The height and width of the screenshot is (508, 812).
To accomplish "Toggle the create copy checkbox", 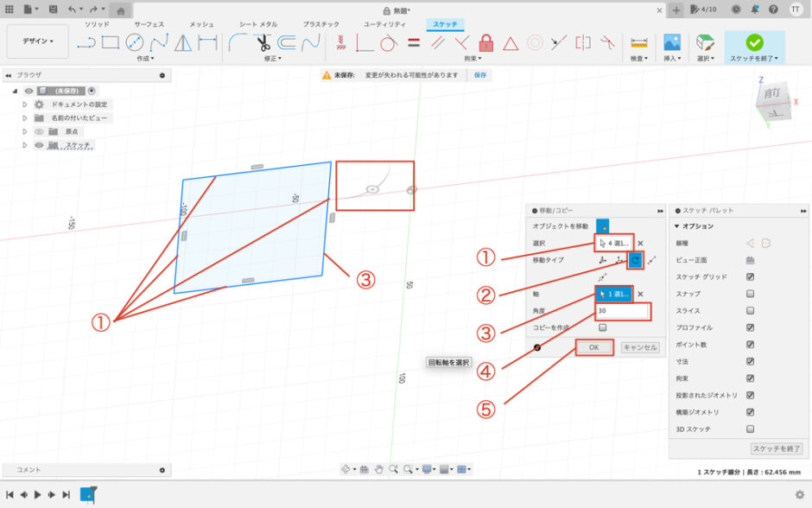I will [x=602, y=327].
